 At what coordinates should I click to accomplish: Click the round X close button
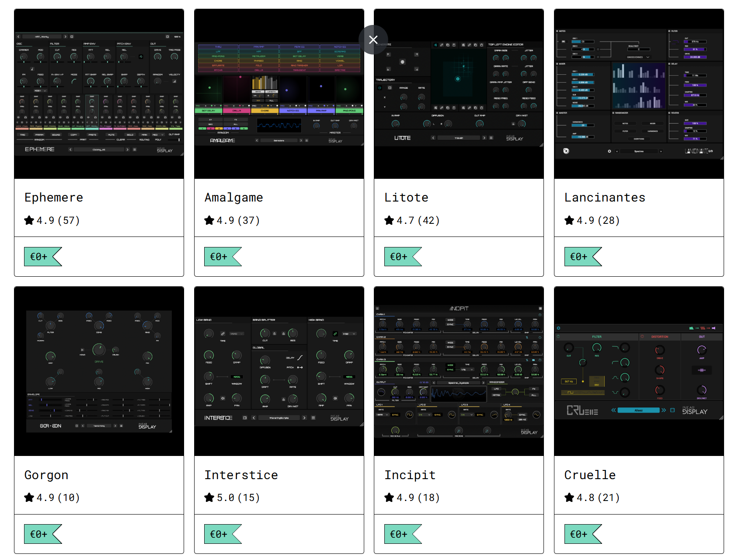tap(373, 40)
